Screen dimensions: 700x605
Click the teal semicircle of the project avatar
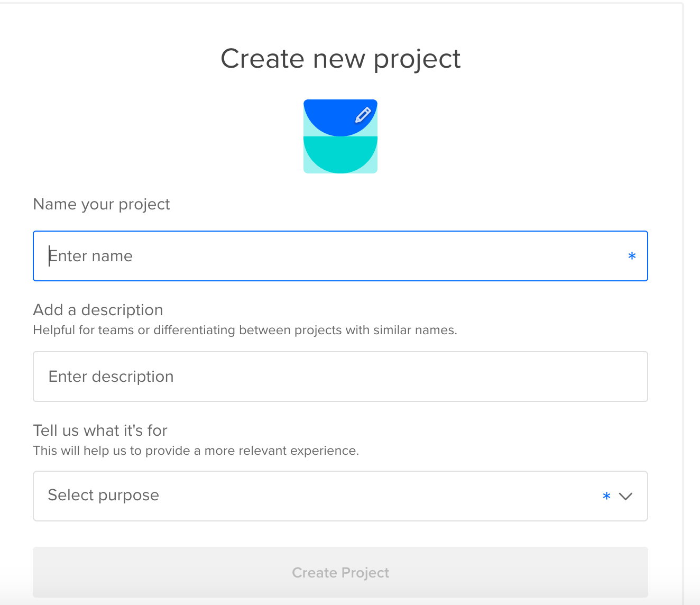pyautogui.click(x=340, y=155)
